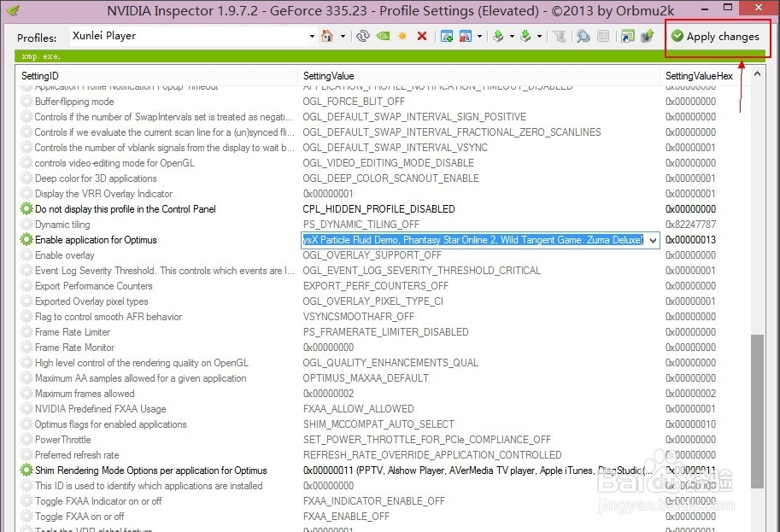
Task: Click gear icon beside Shim Rendering Mode Options
Action: pyautogui.click(x=26, y=471)
